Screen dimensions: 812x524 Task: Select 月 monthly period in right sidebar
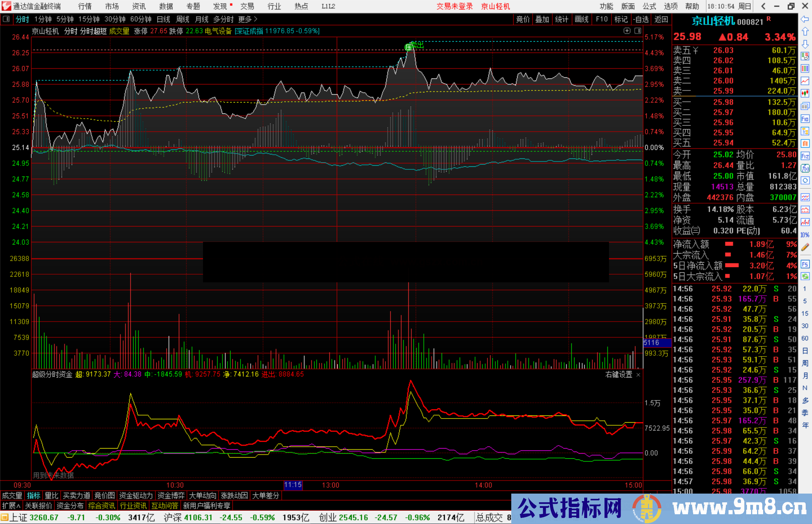[x=804, y=376]
